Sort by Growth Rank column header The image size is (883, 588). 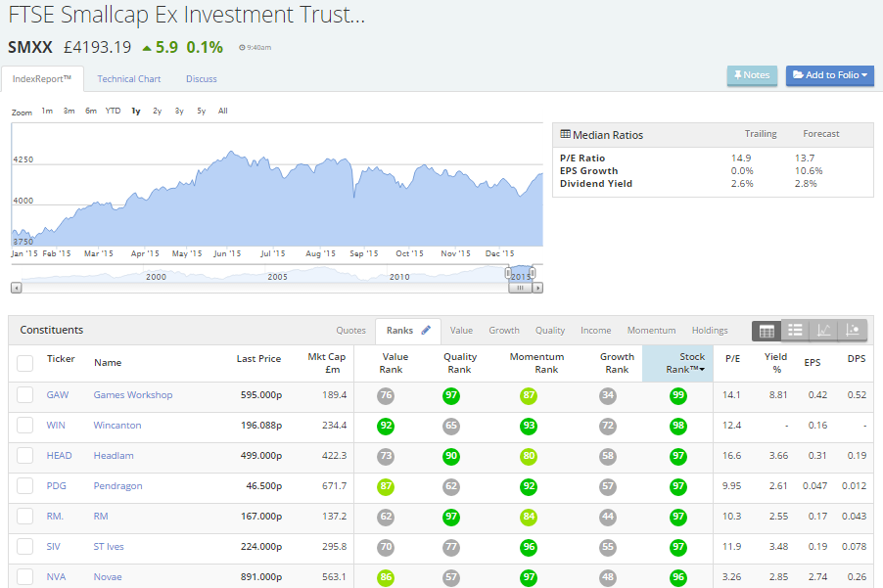(617, 363)
